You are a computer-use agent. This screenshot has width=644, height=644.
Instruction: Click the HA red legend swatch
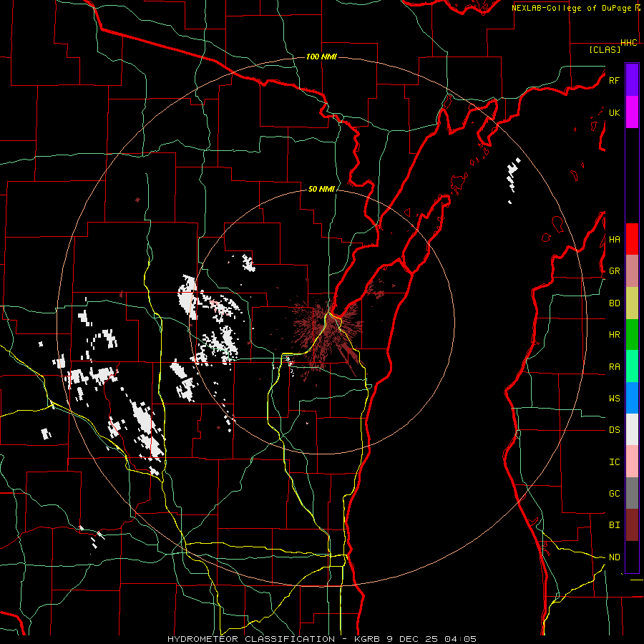pos(632,239)
